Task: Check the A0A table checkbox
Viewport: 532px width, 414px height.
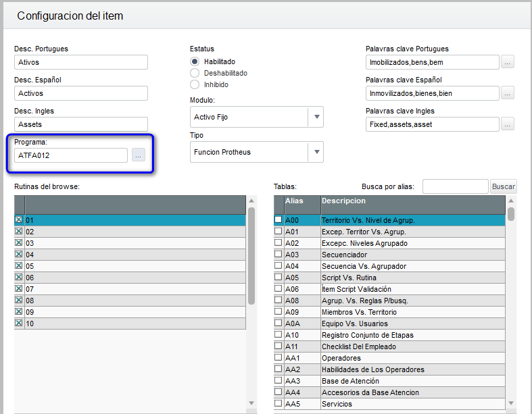Action: (x=279, y=323)
